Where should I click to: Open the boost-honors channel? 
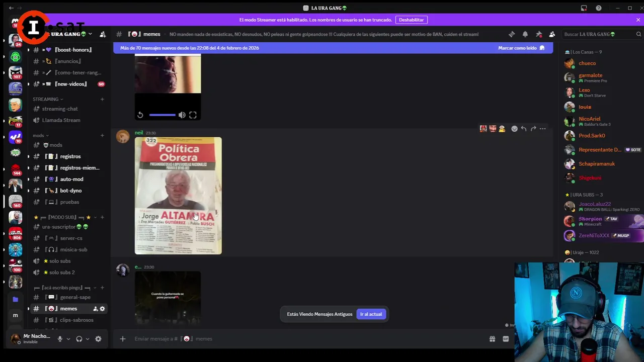tap(68, 50)
